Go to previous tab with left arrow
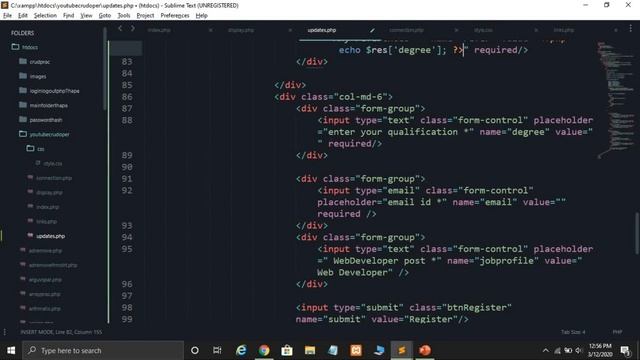 click(120, 29)
